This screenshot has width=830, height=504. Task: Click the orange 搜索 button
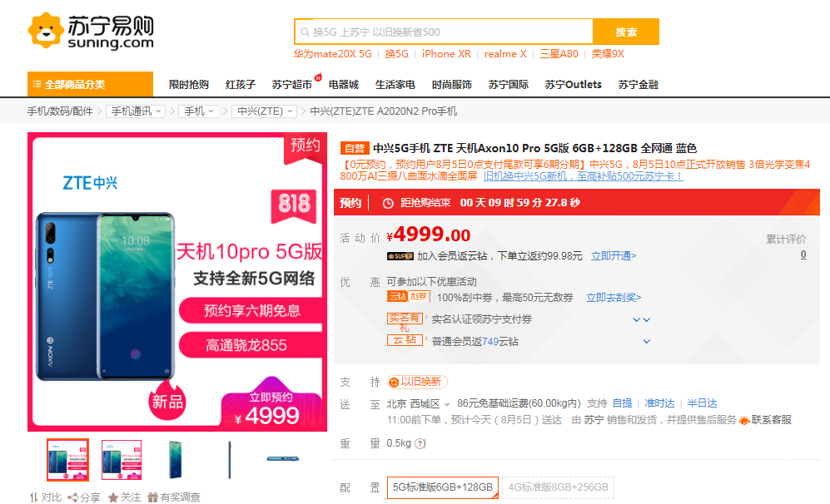pyautogui.click(x=626, y=32)
